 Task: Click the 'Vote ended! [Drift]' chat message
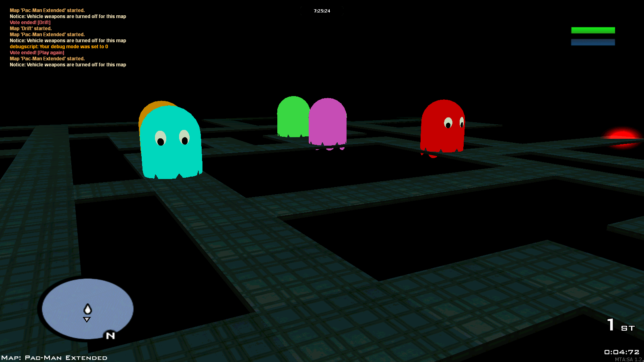point(30,23)
